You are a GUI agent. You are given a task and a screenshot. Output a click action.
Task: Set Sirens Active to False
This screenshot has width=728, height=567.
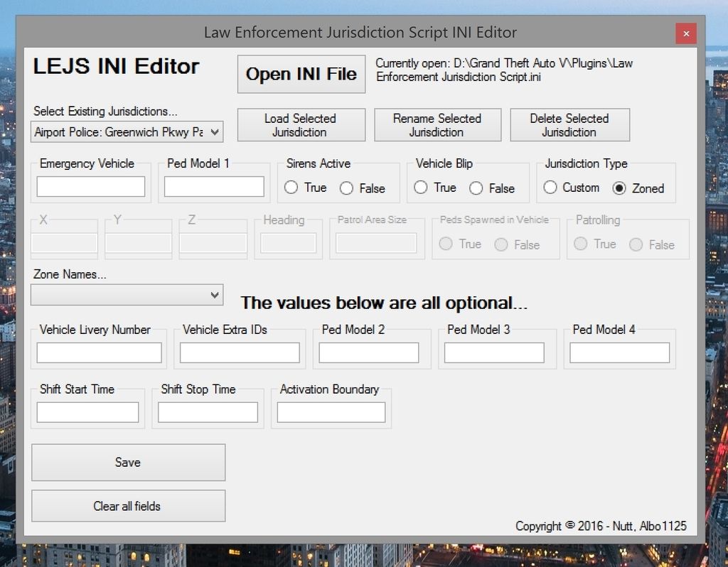tap(346, 188)
